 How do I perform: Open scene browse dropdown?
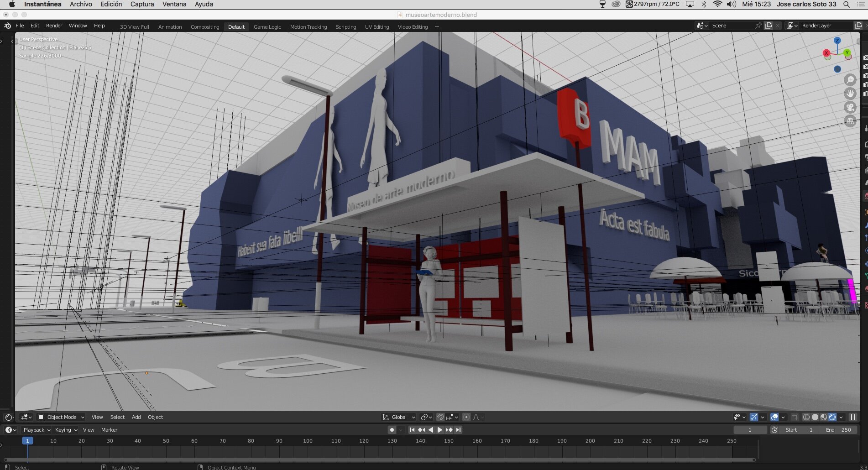[702, 26]
